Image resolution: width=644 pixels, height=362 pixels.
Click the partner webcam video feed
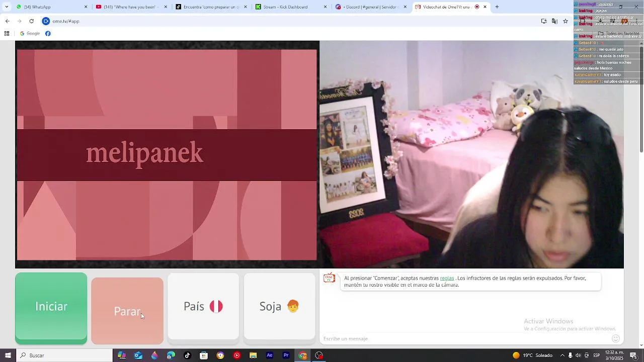(471, 154)
